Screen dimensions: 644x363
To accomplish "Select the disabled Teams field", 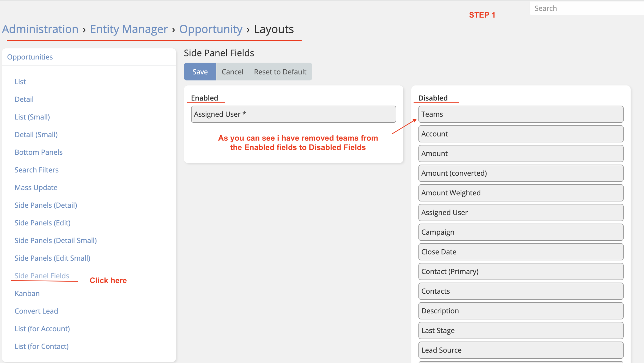I will (521, 114).
